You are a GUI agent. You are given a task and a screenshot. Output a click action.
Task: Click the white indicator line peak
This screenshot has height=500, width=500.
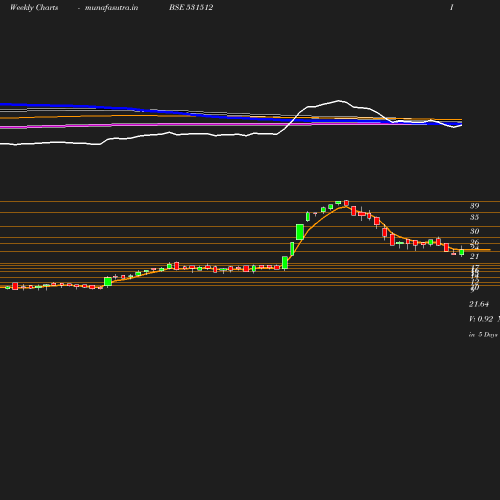pyautogui.click(x=339, y=100)
